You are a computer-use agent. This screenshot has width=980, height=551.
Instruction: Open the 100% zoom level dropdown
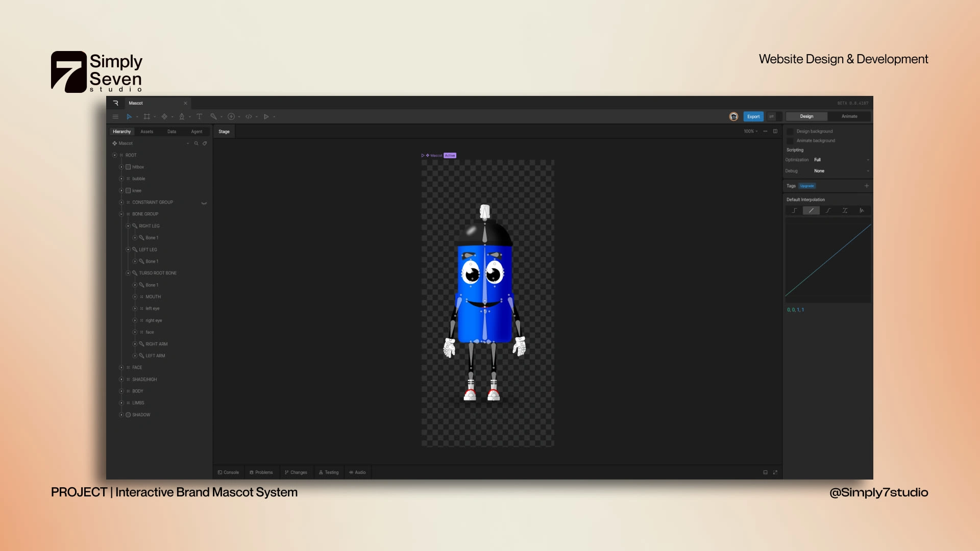750,132
